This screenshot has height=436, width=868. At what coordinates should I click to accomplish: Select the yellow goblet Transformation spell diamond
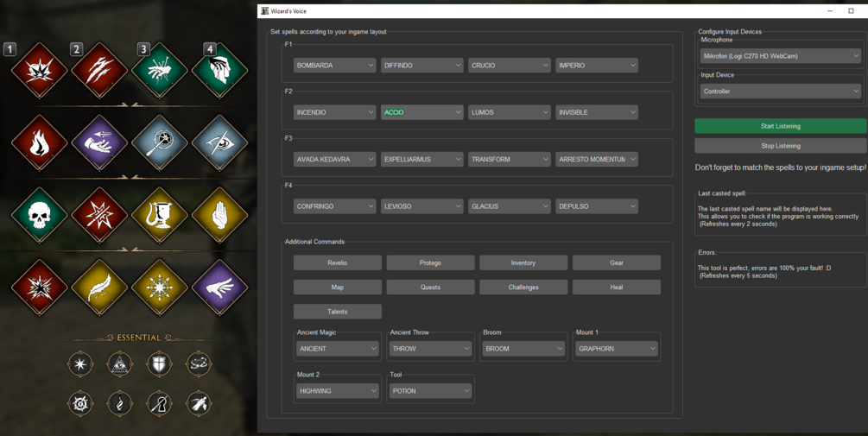[x=160, y=215]
